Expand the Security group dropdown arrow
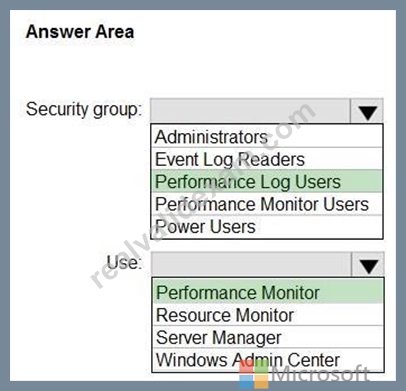Screen dimensions: 406x391 pyautogui.click(x=367, y=111)
